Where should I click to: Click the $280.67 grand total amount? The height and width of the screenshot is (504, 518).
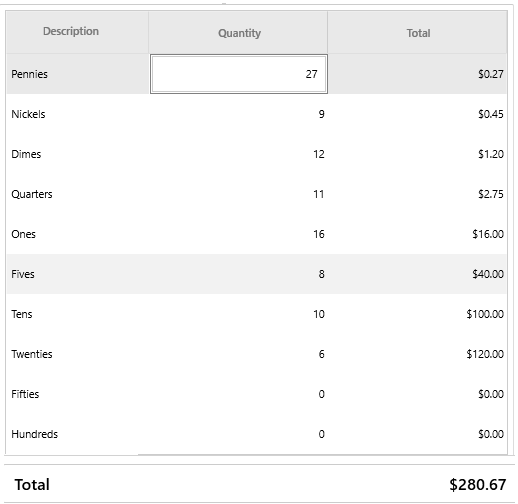click(x=478, y=485)
